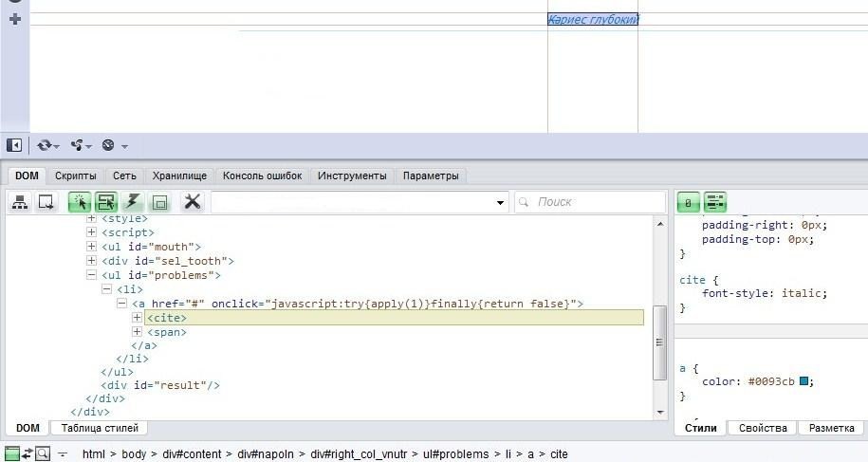Image resolution: width=868 pixels, height=462 pixels.
Task: Collapse the ul id="problems" node
Action: point(92,275)
